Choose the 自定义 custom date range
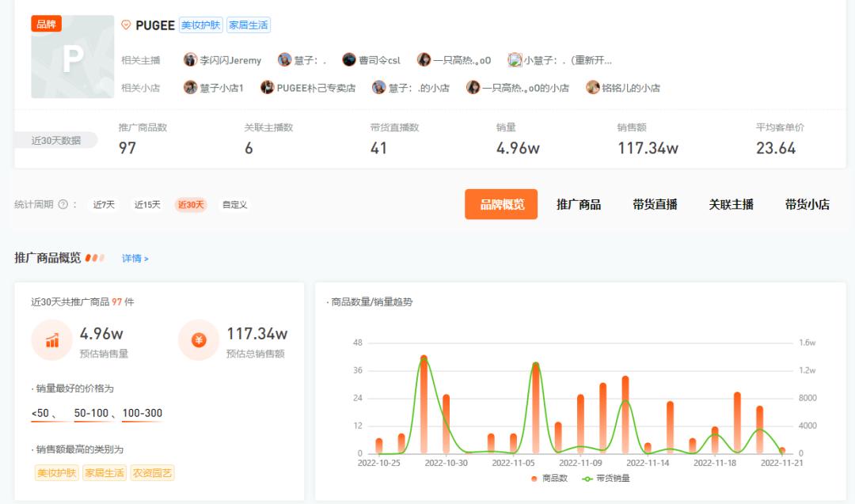 [234, 204]
